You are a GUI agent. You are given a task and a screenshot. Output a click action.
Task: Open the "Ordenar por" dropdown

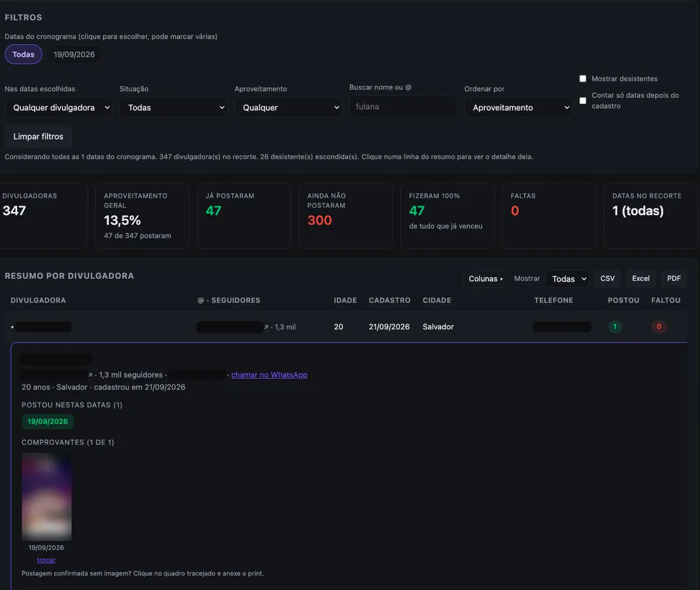518,108
